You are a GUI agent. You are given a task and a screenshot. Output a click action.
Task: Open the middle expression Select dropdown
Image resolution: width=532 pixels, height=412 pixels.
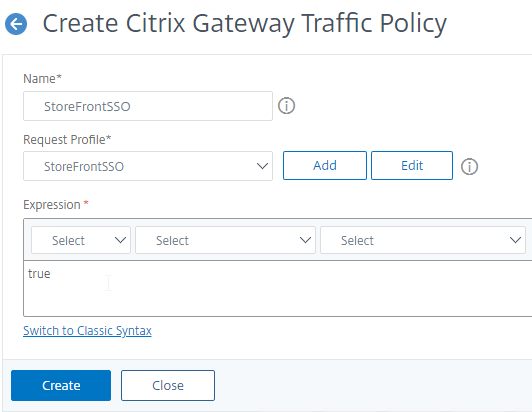click(x=225, y=240)
